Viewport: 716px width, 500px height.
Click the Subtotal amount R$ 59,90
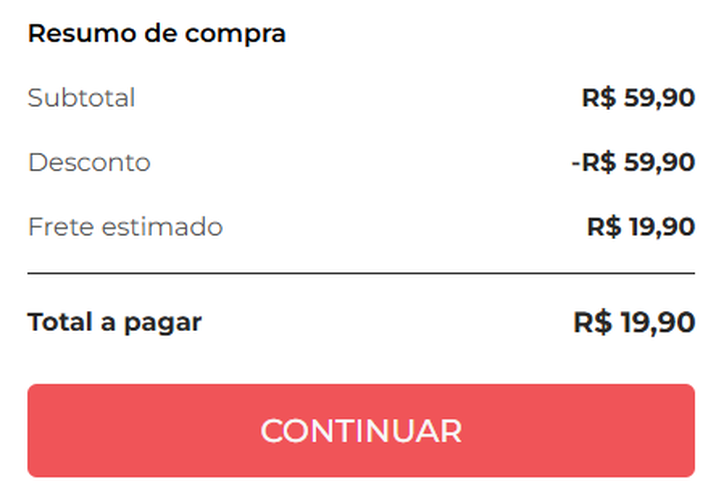pyautogui.click(x=638, y=98)
